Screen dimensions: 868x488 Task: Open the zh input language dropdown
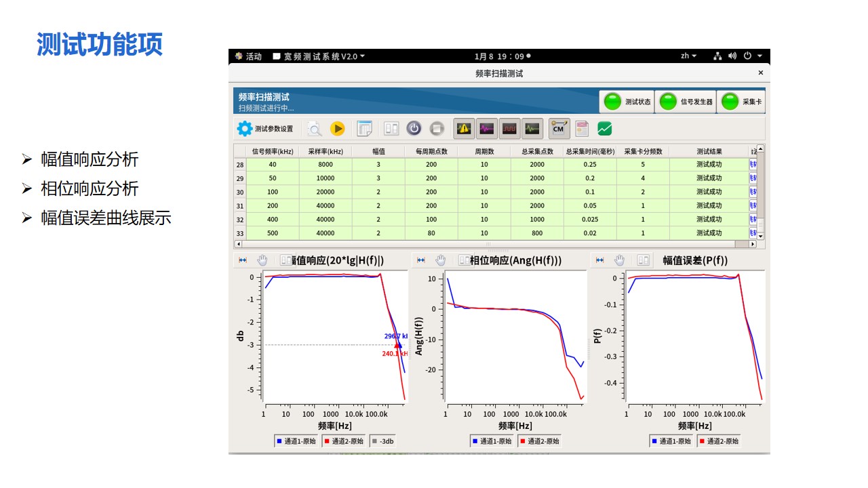(688, 56)
